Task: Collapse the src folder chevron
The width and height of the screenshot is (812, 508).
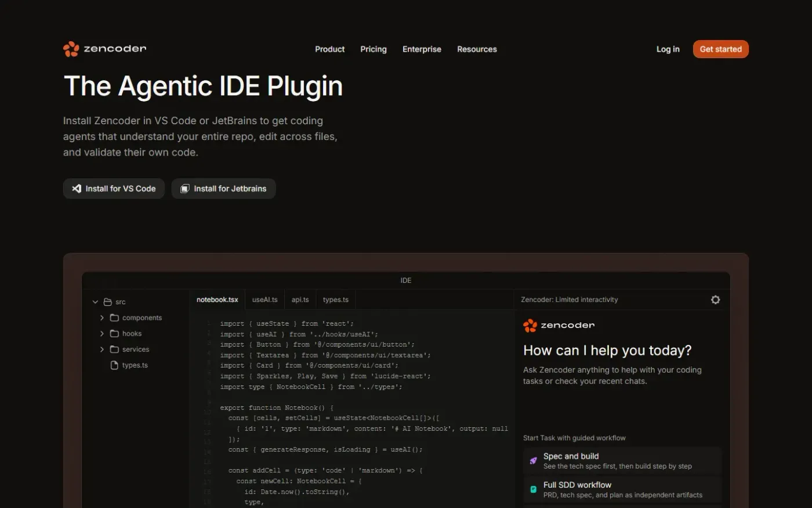Action: point(95,302)
